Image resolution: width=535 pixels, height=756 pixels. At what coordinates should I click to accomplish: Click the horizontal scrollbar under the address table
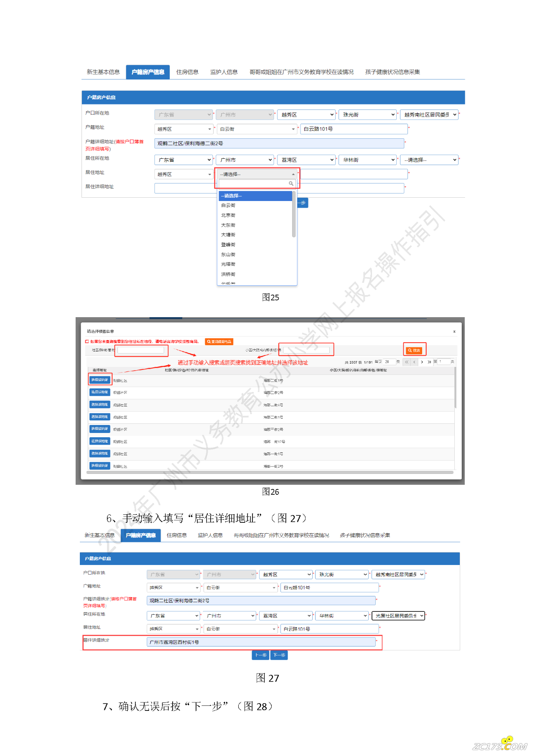[x=270, y=472]
